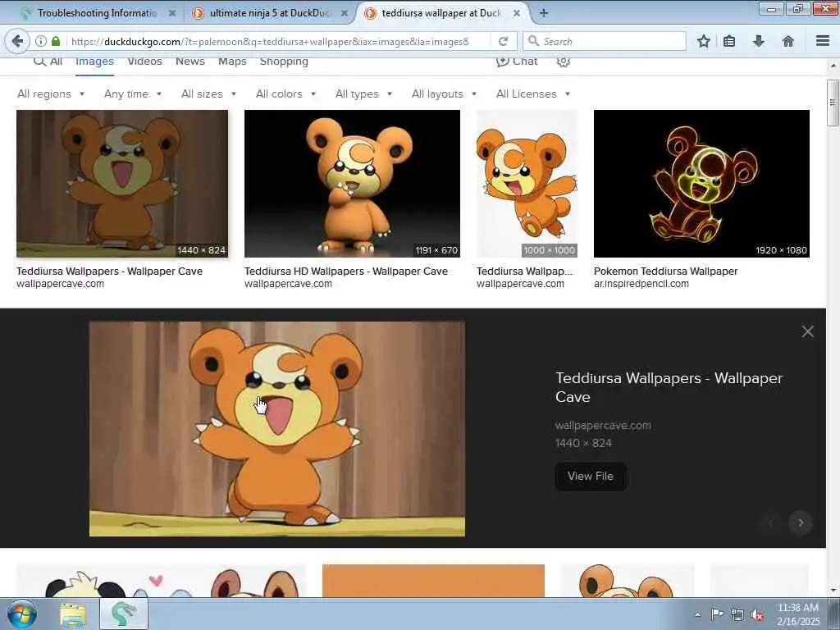The image size is (840, 630).
Task: Select the 1191 × 670 3D Teddiursa thumbnail
Action: coord(352,184)
